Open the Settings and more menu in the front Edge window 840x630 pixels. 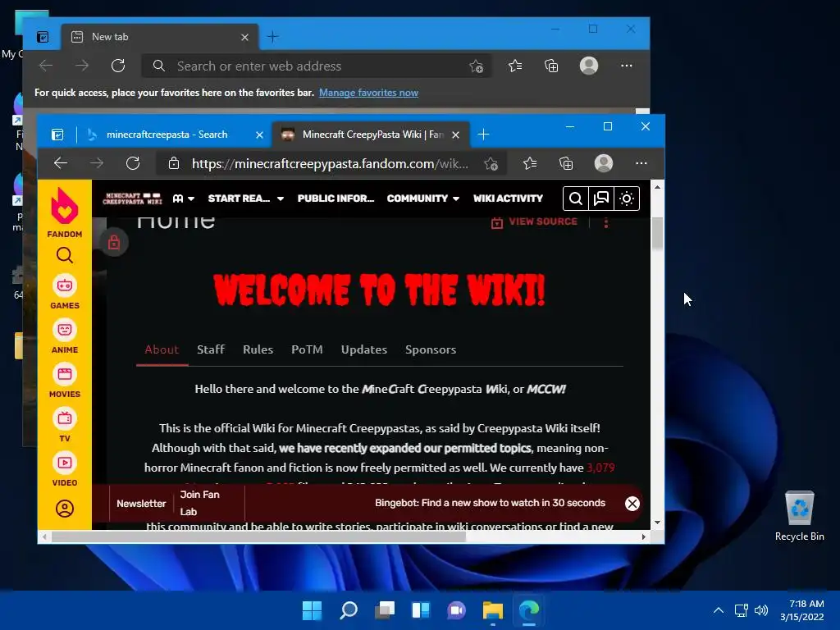click(641, 163)
